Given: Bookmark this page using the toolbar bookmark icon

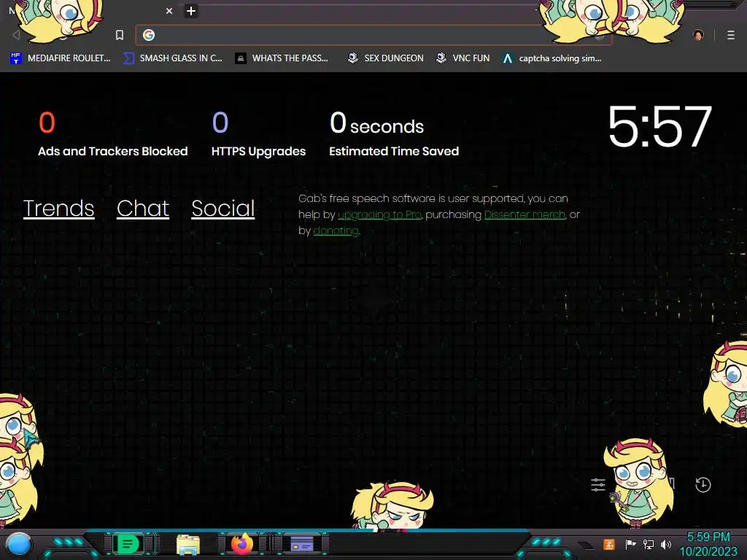Looking at the screenshot, I should click(120, 35).
